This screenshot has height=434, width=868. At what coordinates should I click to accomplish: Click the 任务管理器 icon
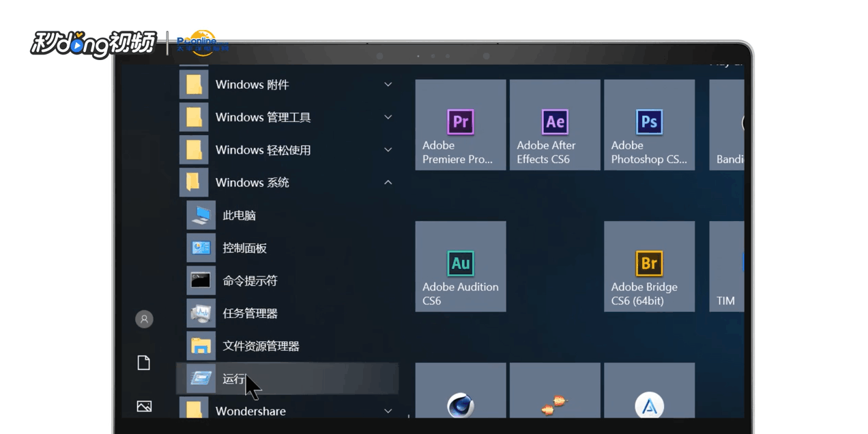pyautogui.click(x=201, y=313)
